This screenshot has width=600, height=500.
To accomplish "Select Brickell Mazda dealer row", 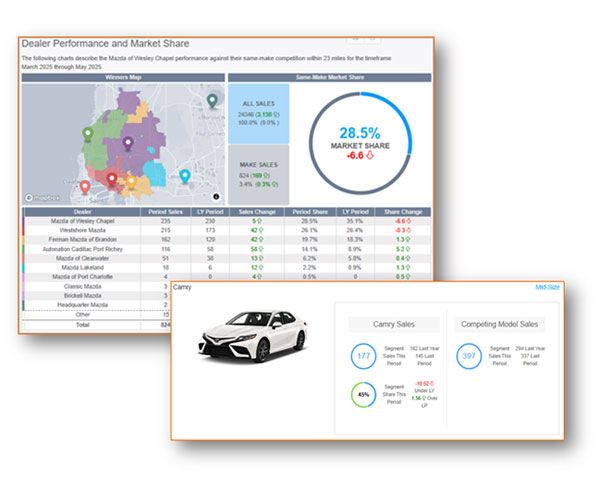I will point(97,296).
